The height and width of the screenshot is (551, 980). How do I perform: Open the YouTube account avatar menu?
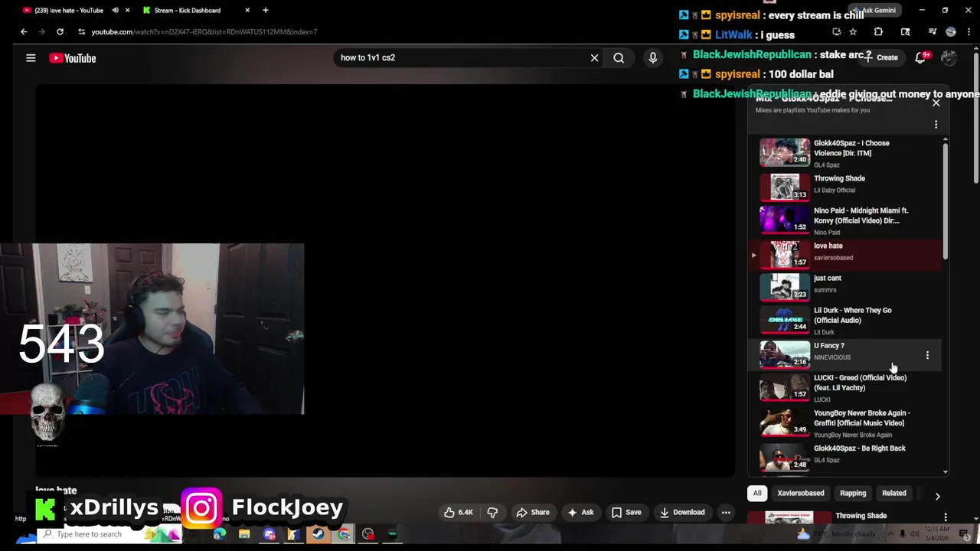coord(949,57)
